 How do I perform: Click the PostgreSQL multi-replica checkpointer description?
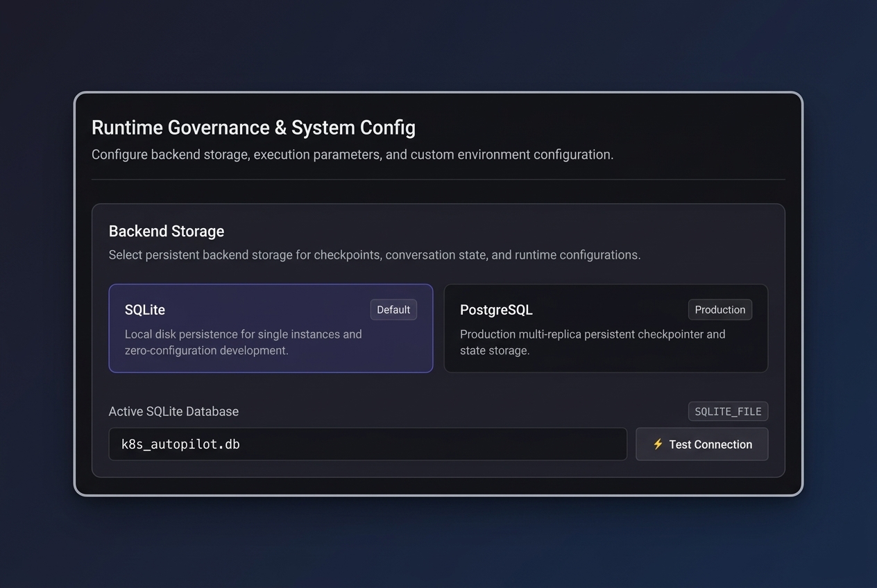pos(593,342)
